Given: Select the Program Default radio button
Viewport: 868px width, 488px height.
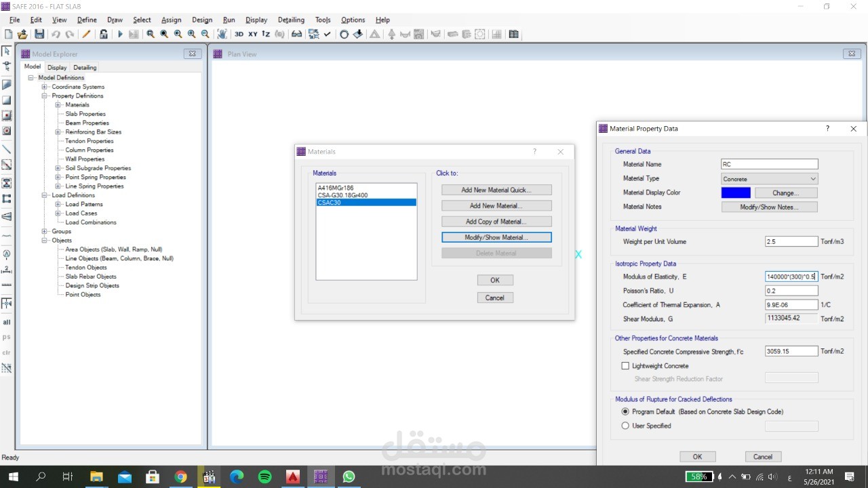Looking at the screenshot, I should [625, 411].
